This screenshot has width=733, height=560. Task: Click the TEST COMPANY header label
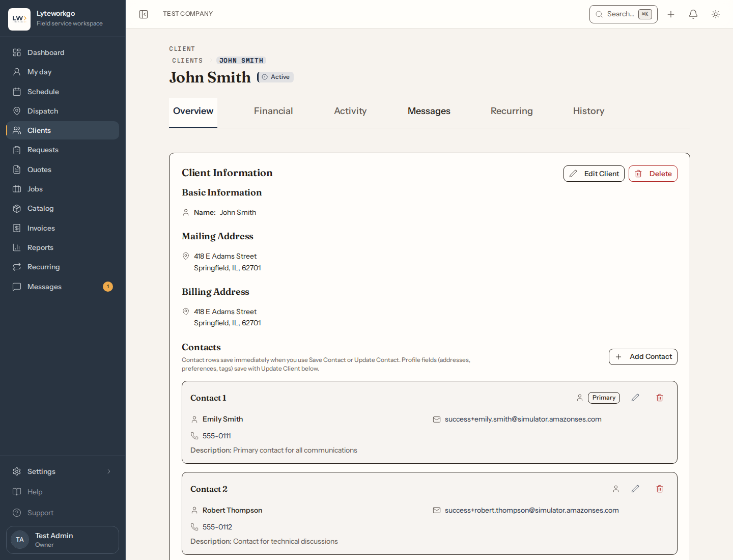click(188, 14)
